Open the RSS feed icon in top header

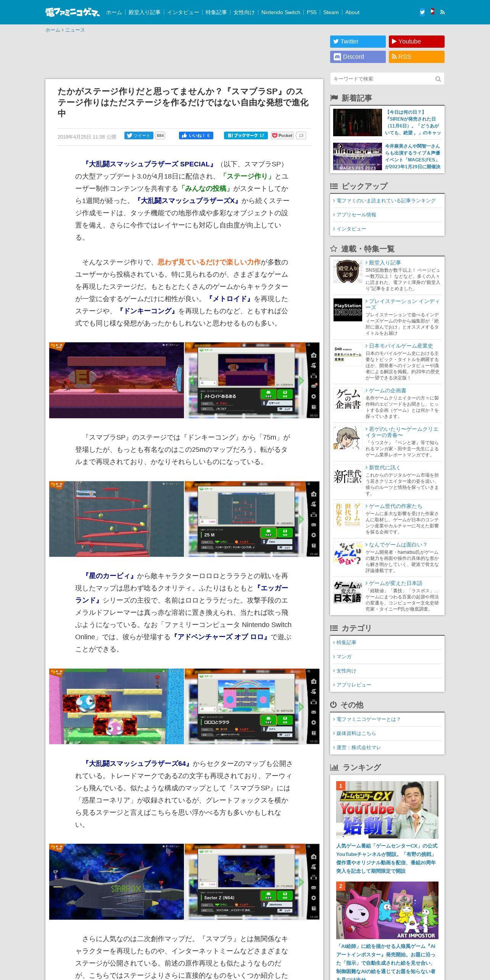point(442,12)
